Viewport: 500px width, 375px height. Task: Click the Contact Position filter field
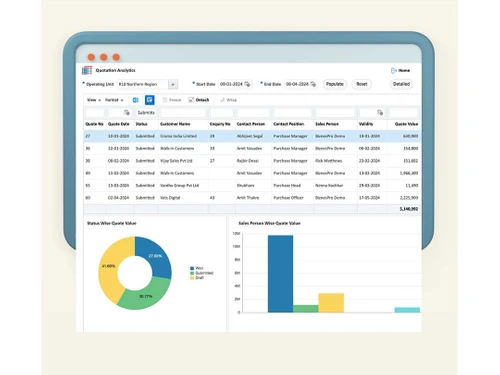(292, 113)
